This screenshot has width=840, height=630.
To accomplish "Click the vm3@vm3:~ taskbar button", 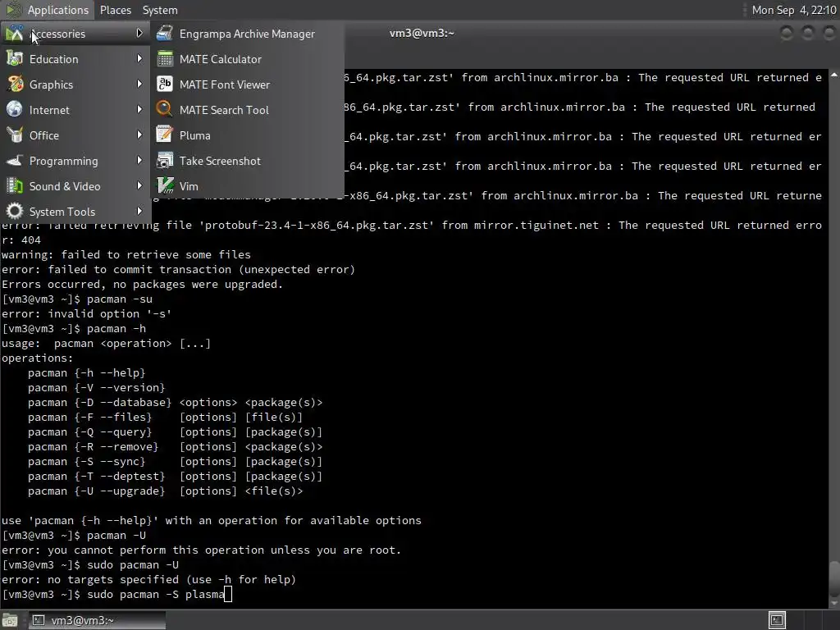I will click(x=97, y=620).
